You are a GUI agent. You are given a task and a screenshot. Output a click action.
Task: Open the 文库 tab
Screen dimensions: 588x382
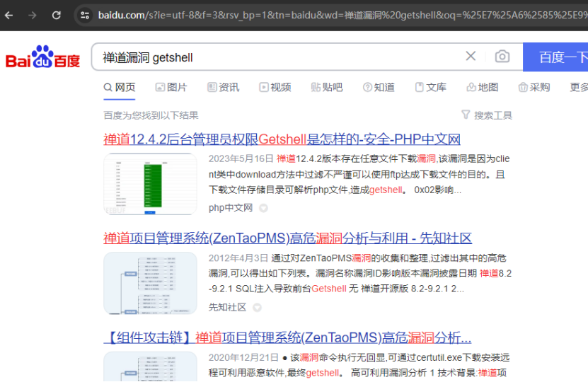point(430,87)
